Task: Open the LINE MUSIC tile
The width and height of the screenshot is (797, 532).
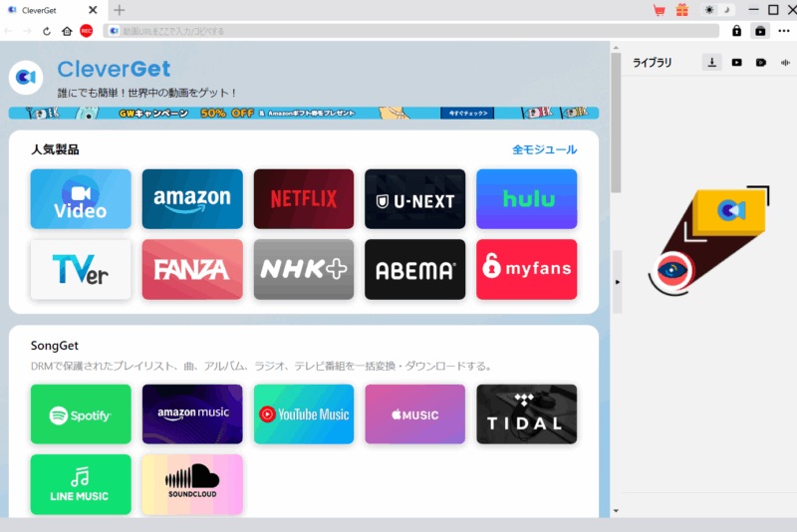Action: pyautogui.click(x=81, y=484)
